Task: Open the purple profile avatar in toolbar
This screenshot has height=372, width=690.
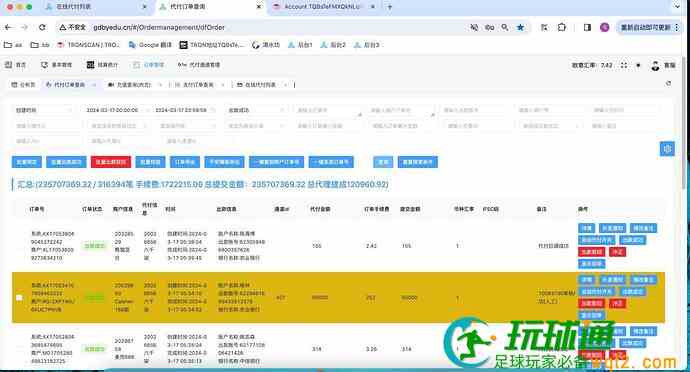Action: 605,27
